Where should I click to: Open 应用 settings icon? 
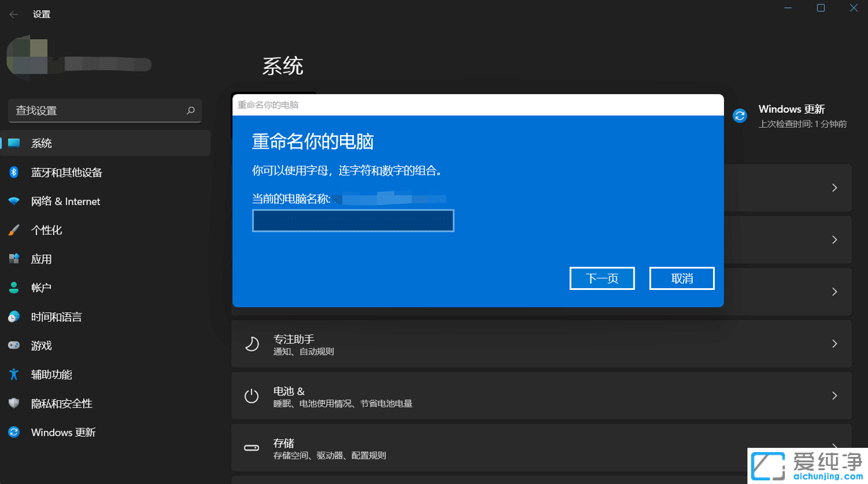point(13,259)
